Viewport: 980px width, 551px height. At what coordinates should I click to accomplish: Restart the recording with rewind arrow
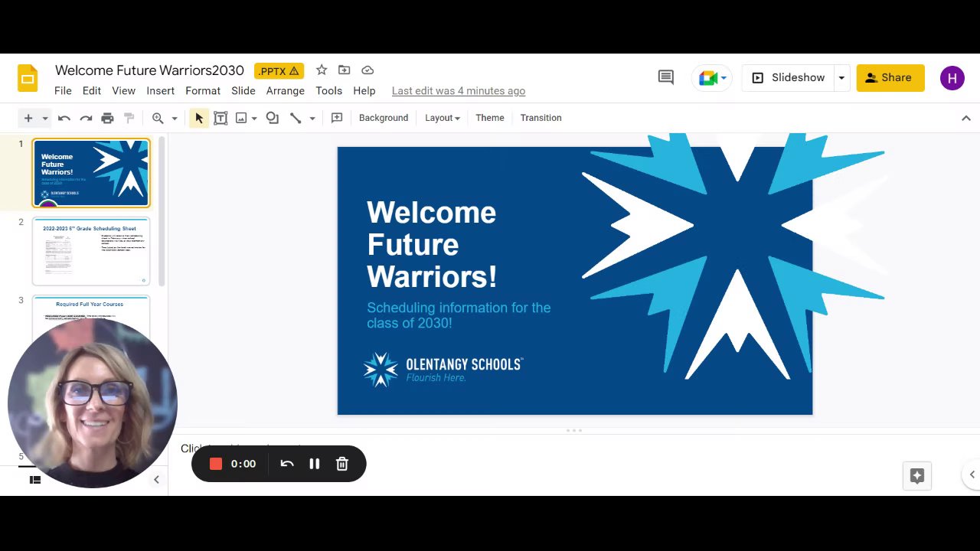coord(287,464)
